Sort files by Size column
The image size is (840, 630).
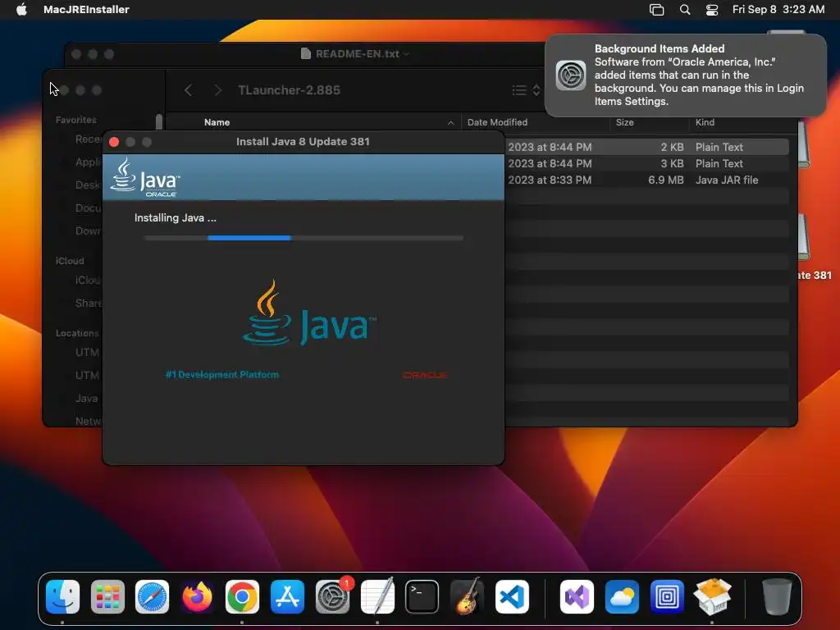pos(624,122)
